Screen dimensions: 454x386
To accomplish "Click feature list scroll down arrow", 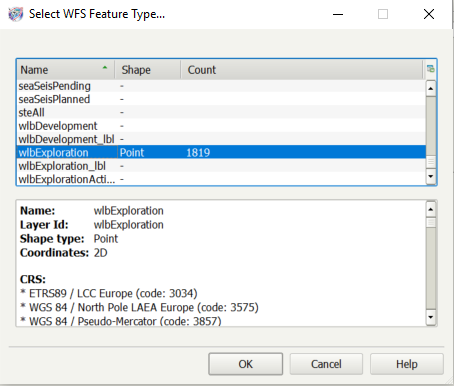I will click(x=431, y=176).
